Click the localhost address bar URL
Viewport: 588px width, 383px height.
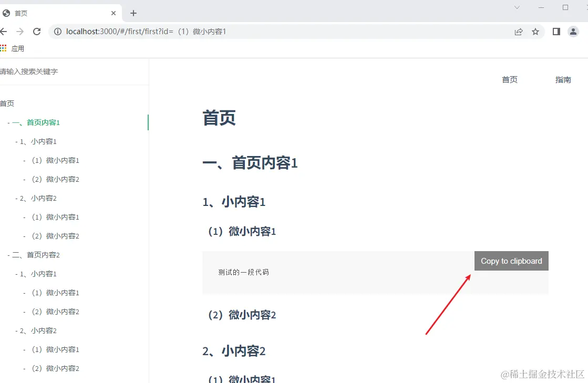click(x=146, y=32)
